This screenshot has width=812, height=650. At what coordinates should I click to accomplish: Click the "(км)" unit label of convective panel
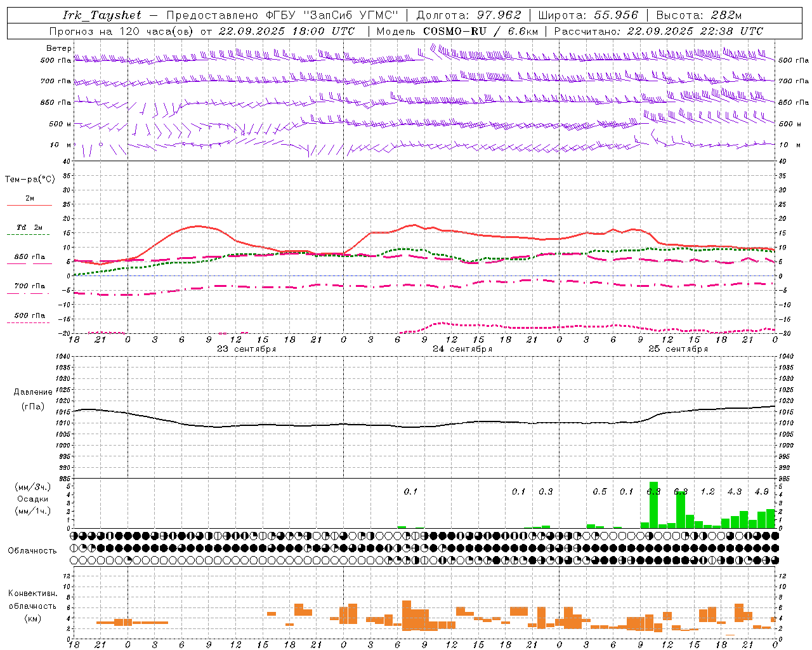[33, 618]
